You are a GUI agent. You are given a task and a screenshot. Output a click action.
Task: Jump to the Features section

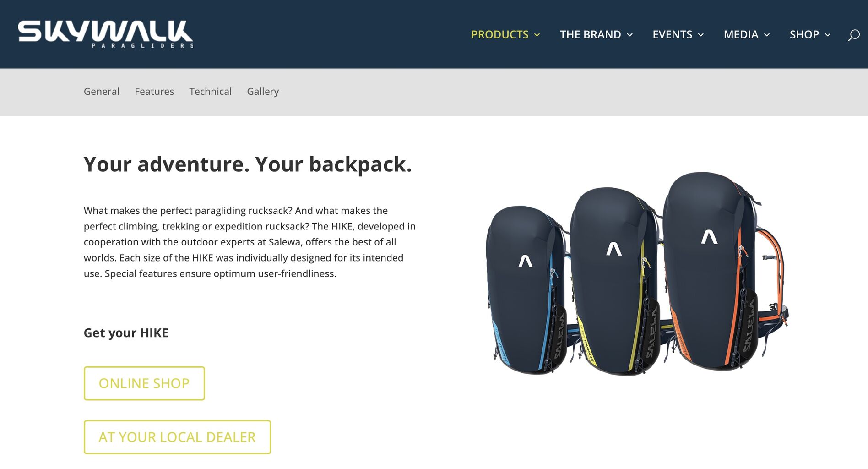(x=154, y=91)
